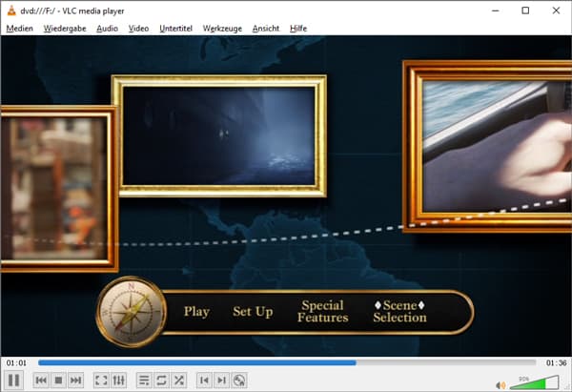Open the Wiedergabe menu
This screenshot has width=572, height=392.
coord(65,29)
